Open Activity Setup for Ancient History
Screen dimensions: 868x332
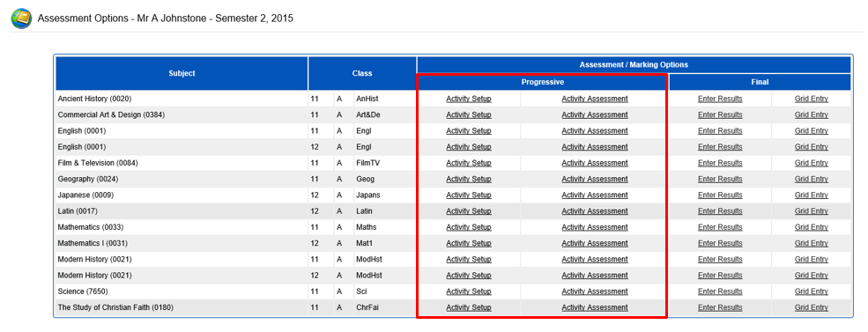[x=468, y=99]
